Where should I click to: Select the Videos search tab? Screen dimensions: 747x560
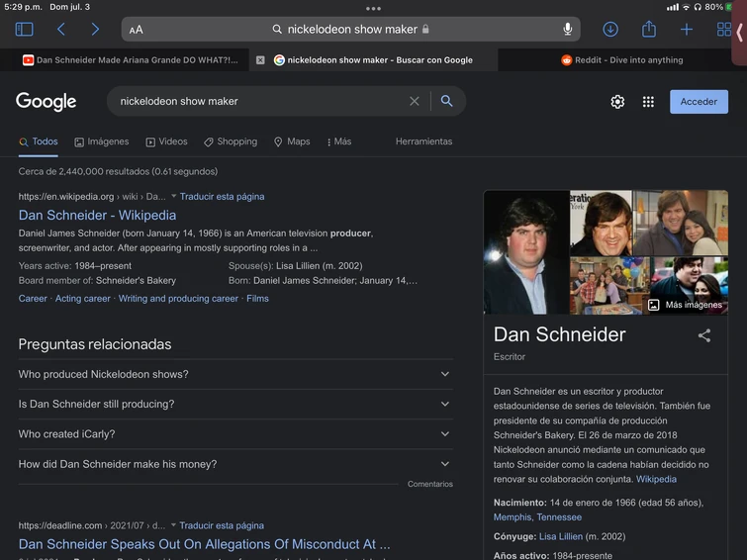pos(166,141)
